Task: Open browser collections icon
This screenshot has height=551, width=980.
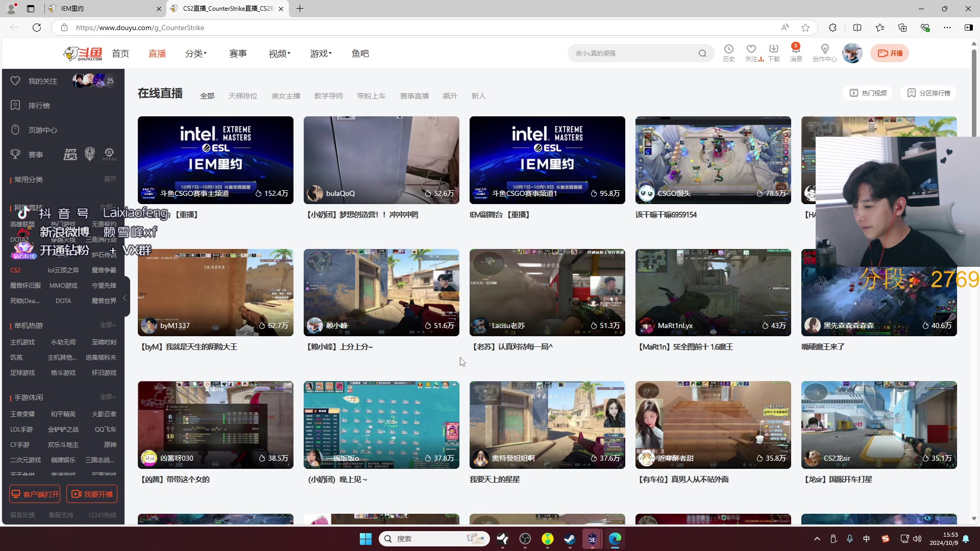Action: pyautogui.click(x=902, y=28)
